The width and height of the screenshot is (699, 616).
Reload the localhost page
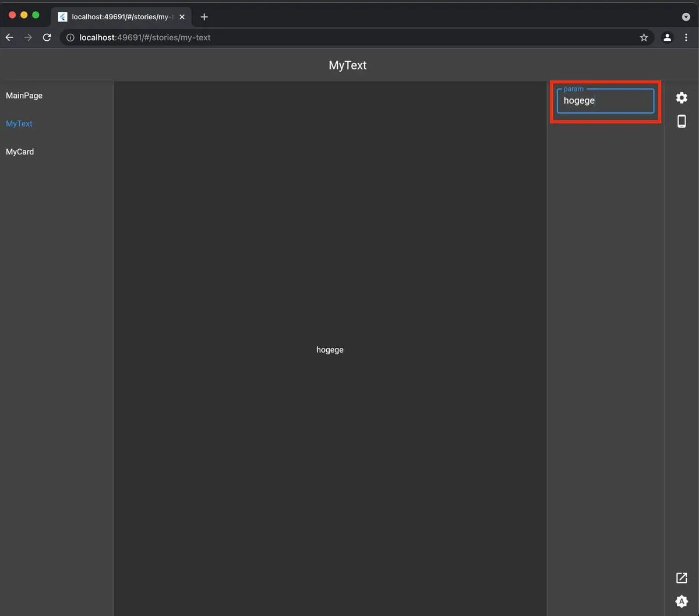tap(47, 37)
